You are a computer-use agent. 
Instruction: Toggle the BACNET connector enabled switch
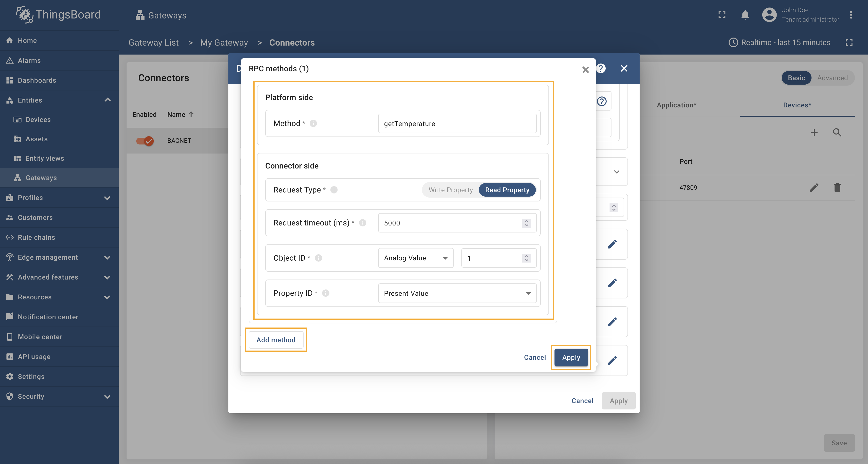[145, 141]
